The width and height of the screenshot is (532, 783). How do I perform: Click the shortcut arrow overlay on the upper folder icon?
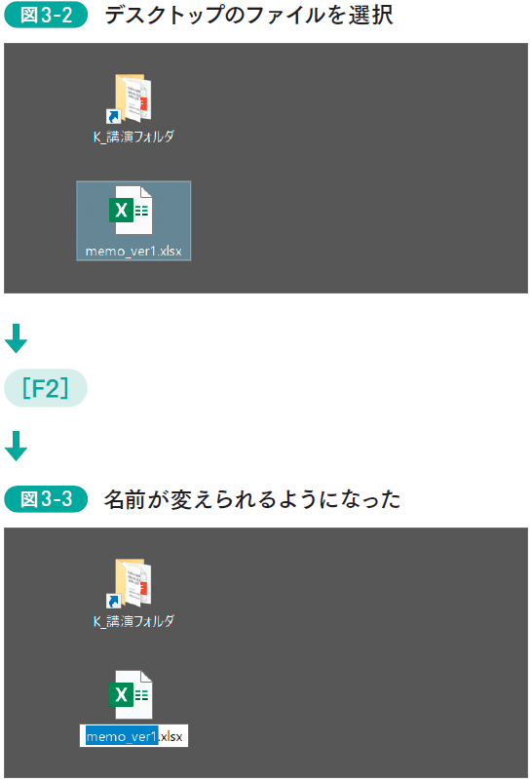[113, 117]
